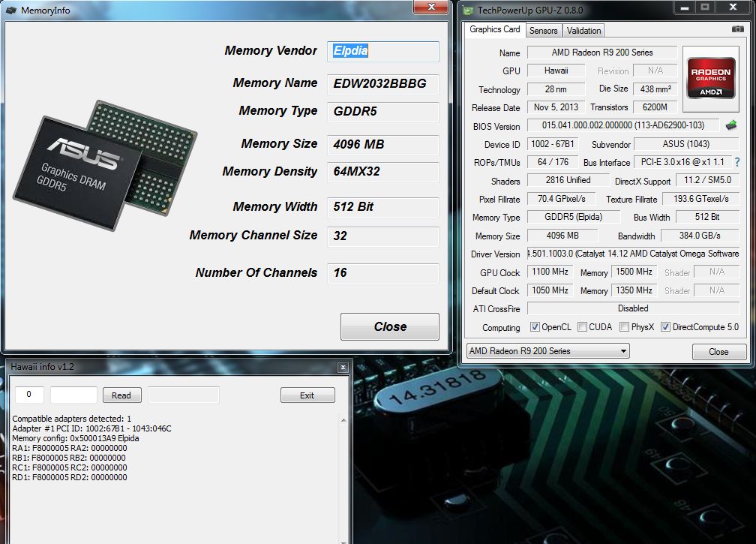The height and width of the screenshot is (544, 756).
Task: Click the Die Size value 438 mm²
Action: [x=655, y=89]
